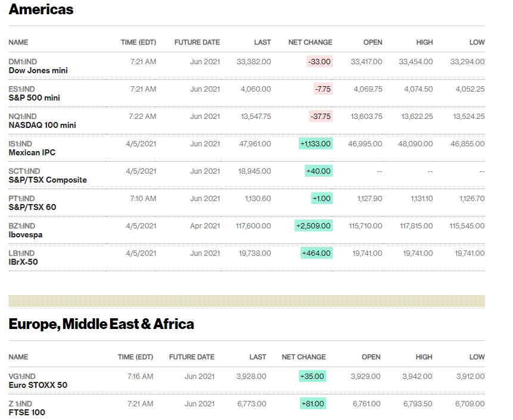Click the high price 6,793.50
The width and height of the screenshot is (513, 420).
pos(417,404)
